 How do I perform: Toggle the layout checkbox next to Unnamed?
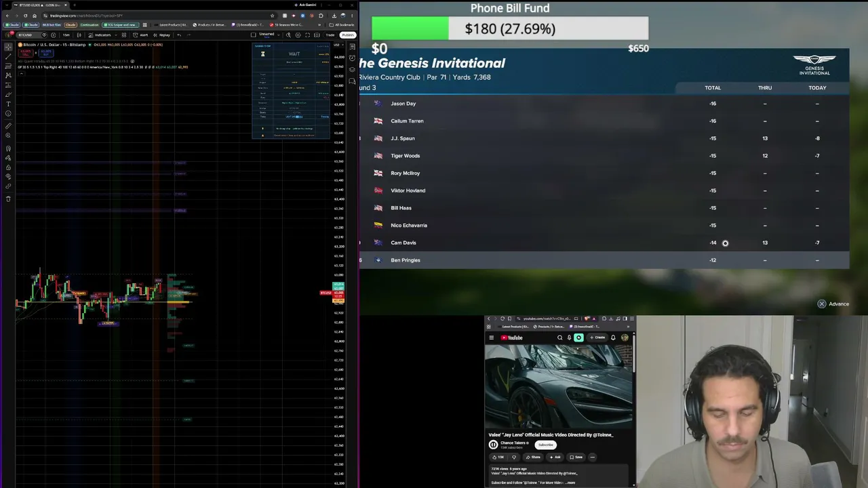[254, 35]
